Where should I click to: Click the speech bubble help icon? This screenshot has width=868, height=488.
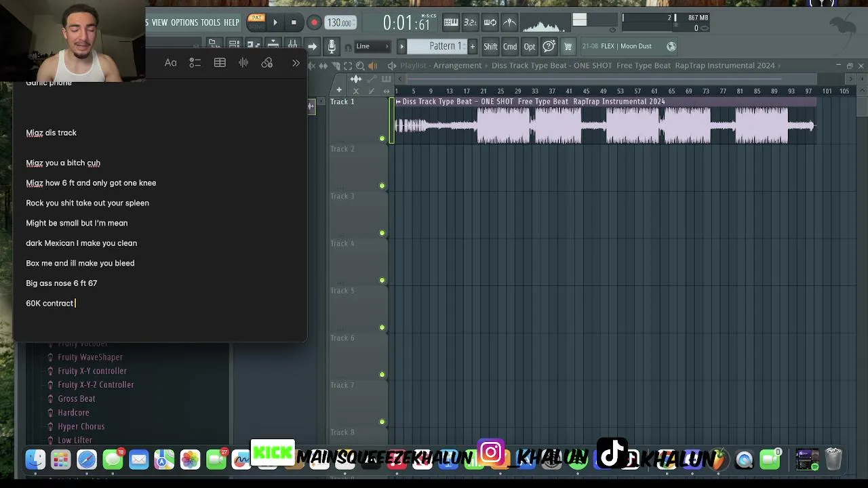549,46
